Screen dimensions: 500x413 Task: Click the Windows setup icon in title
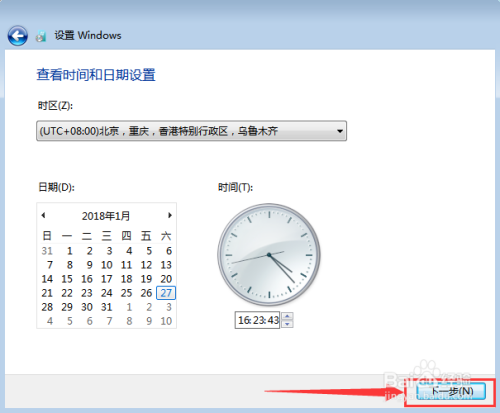(x=41, y=36)
